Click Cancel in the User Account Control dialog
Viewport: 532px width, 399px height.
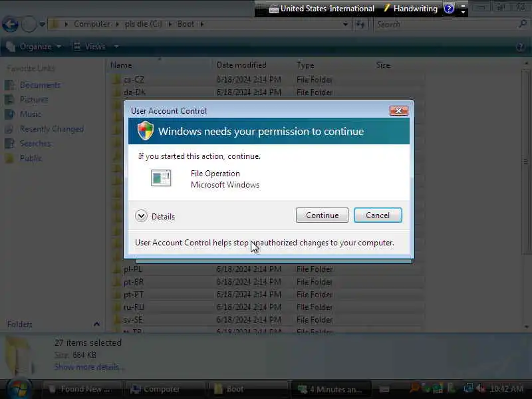[378, 215]
